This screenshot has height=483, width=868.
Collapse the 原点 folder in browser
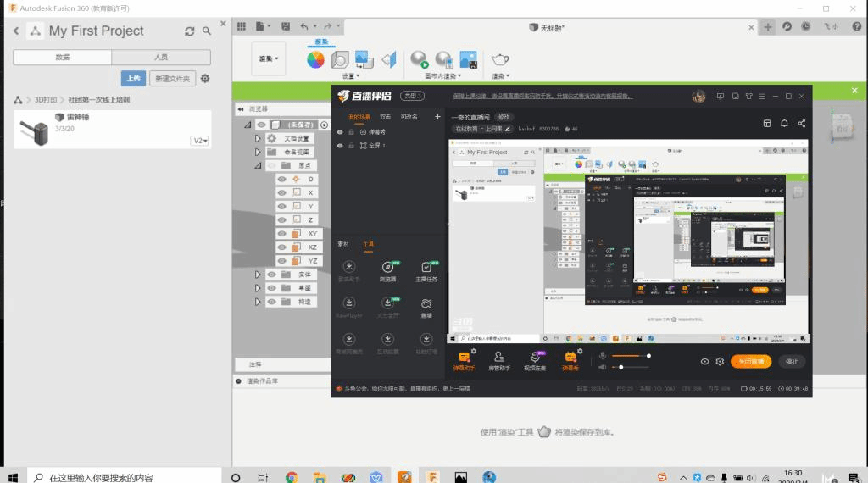[x=259, y=165]
